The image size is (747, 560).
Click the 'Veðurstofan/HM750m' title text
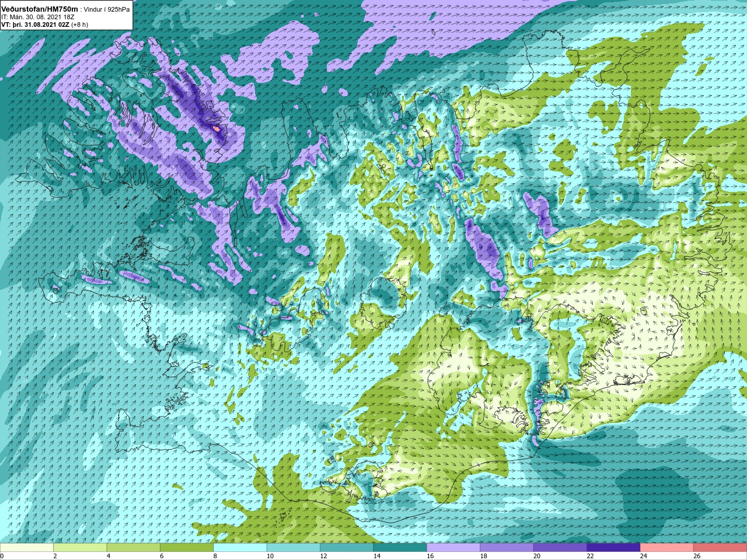pos(40,9)
